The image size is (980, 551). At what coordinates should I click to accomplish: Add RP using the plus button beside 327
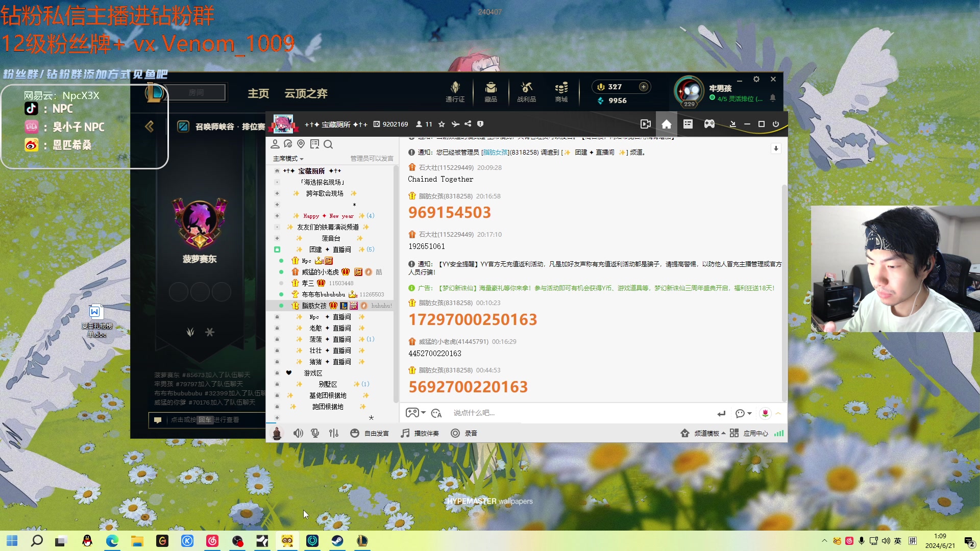[x=644, y=87]
